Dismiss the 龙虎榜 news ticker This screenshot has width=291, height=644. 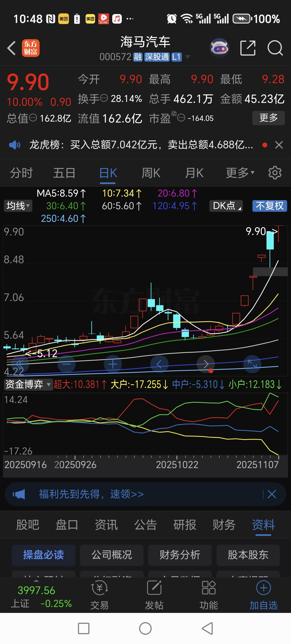click(279, 145)
